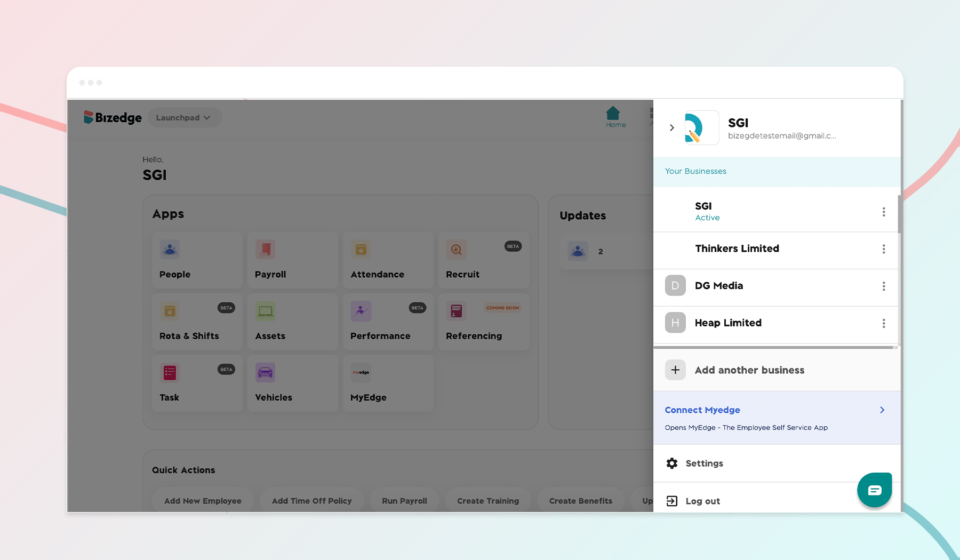This screenshot has height=560, width=960.
Task: Open the Vehicles app icon
Action: pos(265,372)
